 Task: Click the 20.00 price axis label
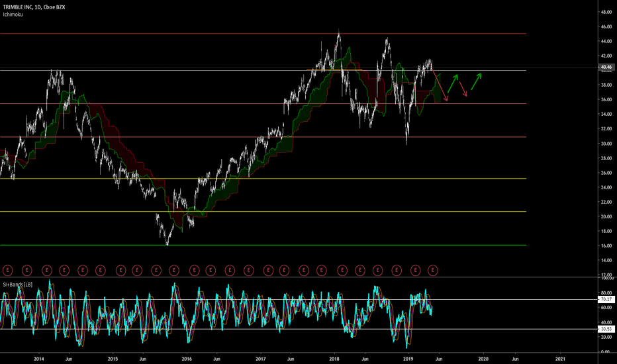[x=606, y=216]
